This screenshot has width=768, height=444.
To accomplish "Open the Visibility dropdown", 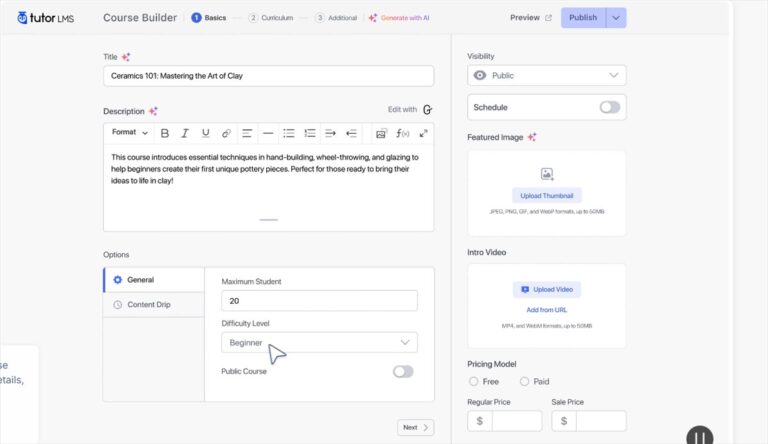I will 546,75.
